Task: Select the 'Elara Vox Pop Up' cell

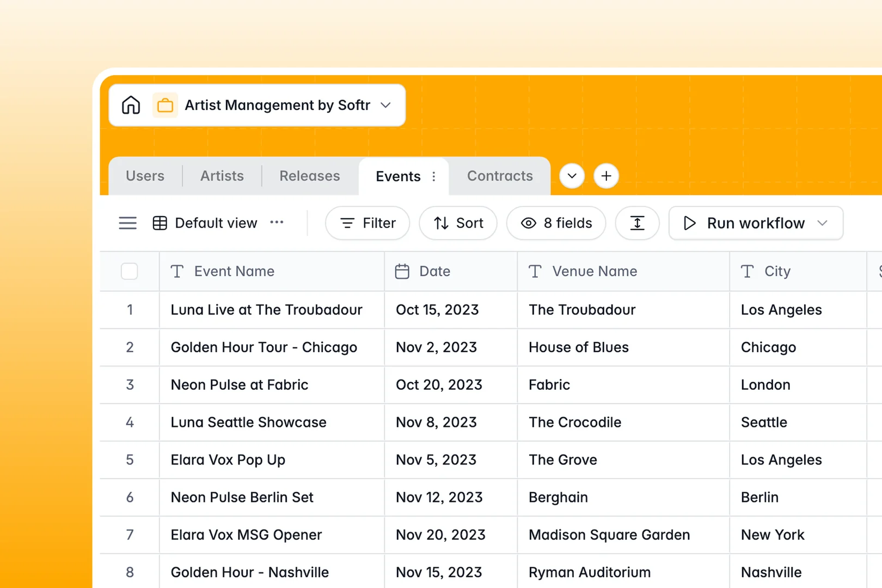Action: [272, 460]
